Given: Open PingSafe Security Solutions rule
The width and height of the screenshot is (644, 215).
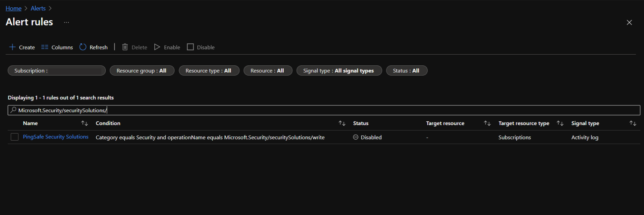Looking at the screenshot, I should click(x=55, y=137).
